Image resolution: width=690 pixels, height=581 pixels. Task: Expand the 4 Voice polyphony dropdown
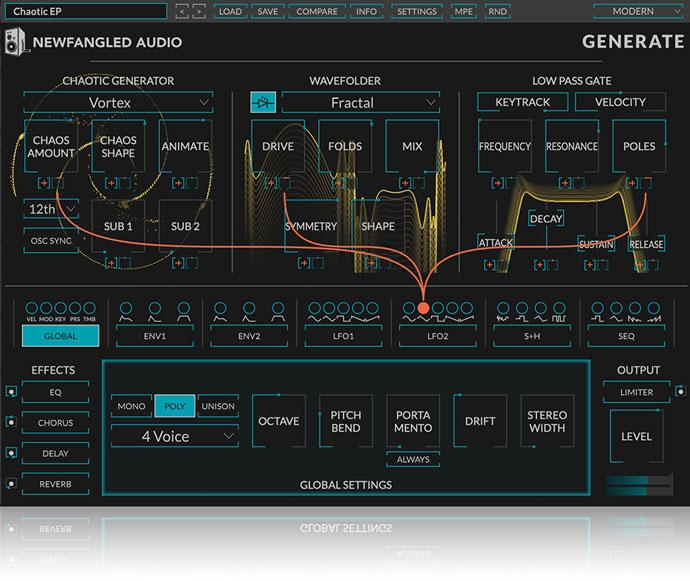[x=174, y=436]
